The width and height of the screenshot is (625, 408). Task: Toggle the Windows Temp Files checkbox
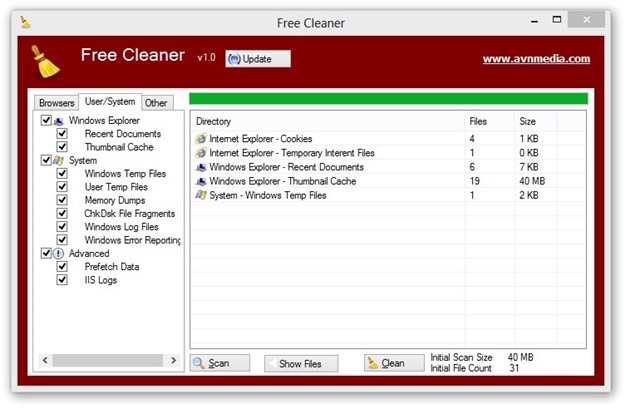(x=62, y=173)
